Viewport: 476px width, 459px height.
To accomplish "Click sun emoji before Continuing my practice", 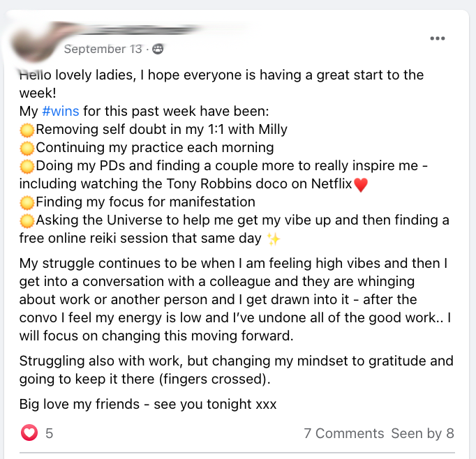I will coord(27,149).
